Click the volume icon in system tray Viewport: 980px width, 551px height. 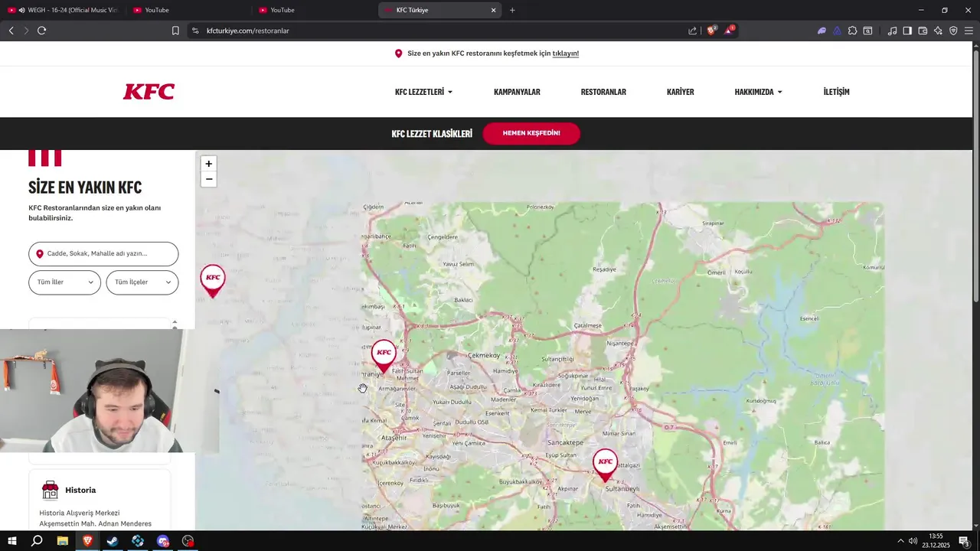click(913, 541)
